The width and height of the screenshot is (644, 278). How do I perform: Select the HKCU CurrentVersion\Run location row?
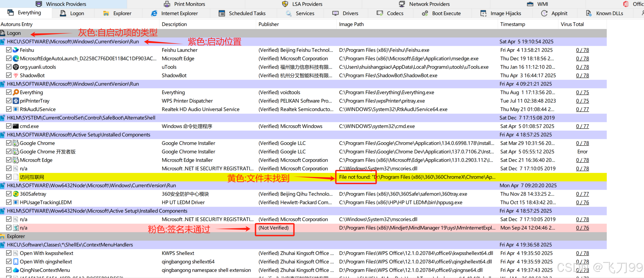303,42
